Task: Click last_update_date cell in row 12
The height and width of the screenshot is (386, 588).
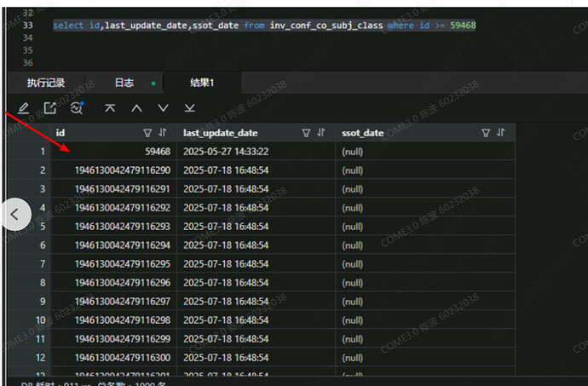Action: click(257, 358)
